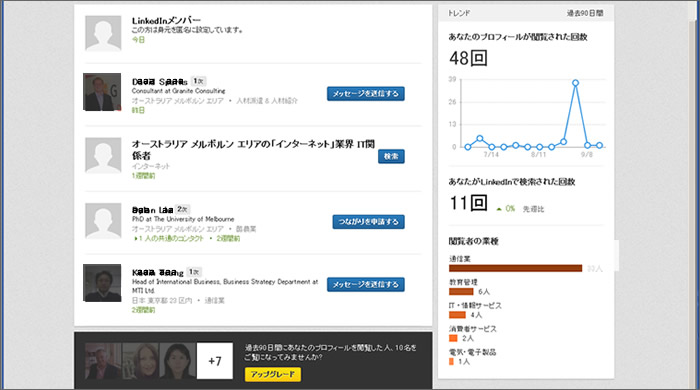Click the Melbourne internet industry placeholder avatar
This screenshot has height=390, width=700.
(x=103, y=155)
